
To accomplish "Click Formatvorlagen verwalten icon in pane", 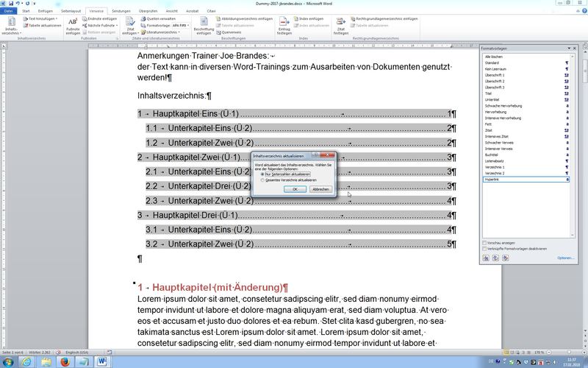I will point(506,258).
